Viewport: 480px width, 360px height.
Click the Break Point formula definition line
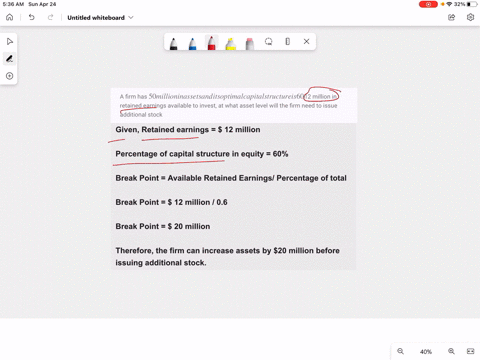(231, 178)
